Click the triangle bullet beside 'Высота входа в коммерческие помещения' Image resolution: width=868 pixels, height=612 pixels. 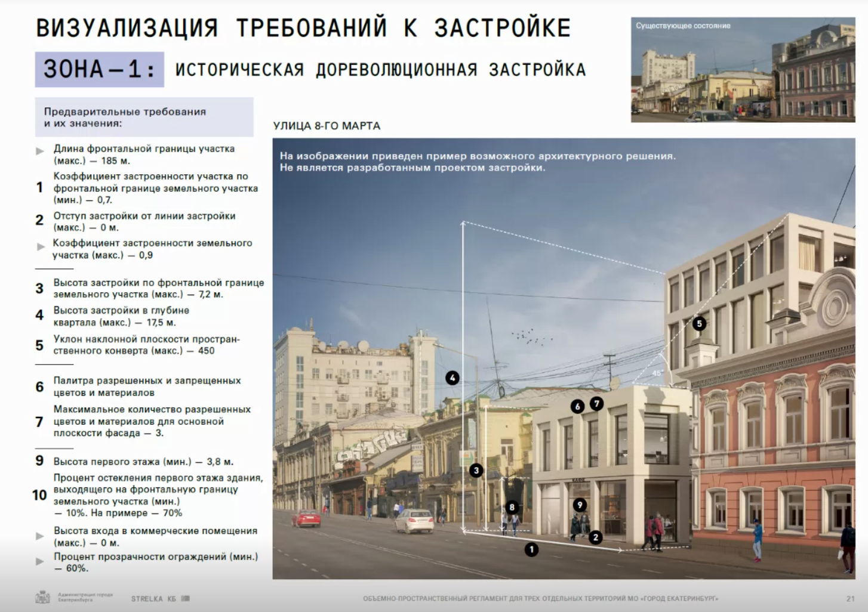coord(40,536)
